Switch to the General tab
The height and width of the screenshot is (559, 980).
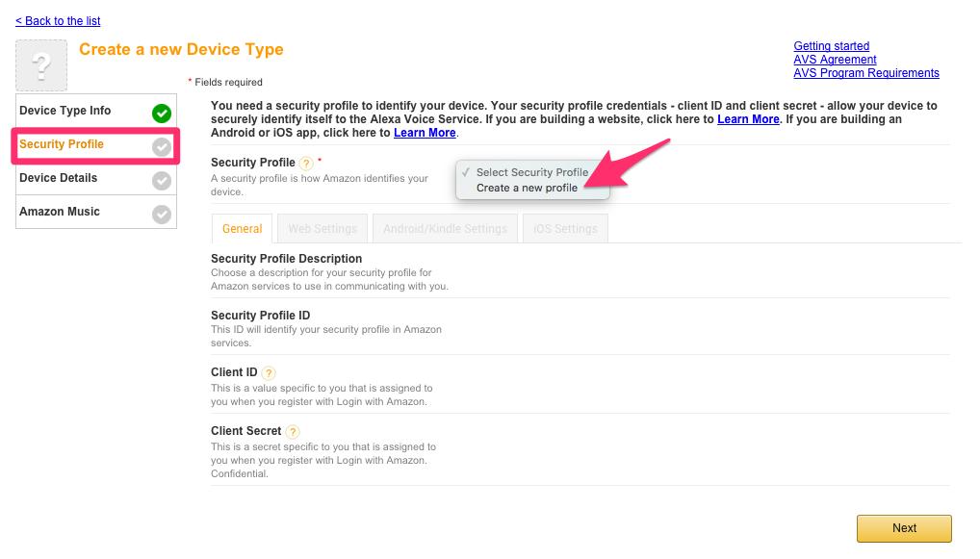(242, 229)
